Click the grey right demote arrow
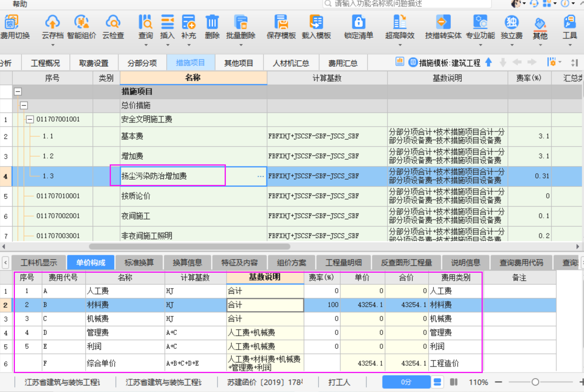The height and width of the screenshot is (392, 584). click(x=532, y=62)
